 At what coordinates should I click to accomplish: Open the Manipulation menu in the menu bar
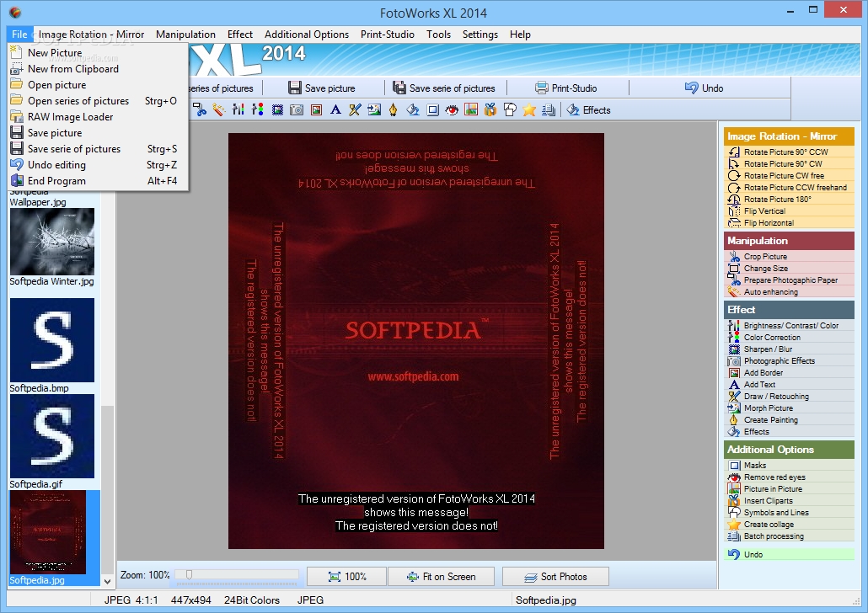(185, 35)
